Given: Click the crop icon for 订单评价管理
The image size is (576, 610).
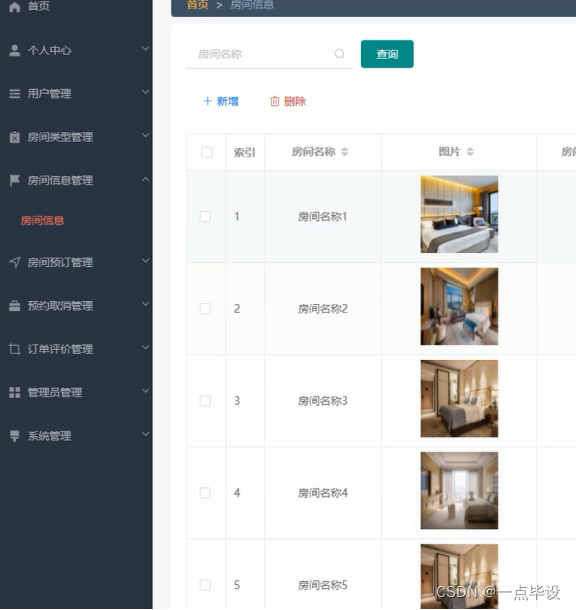Looking at the screenshot, I should [x=15, y=349].
